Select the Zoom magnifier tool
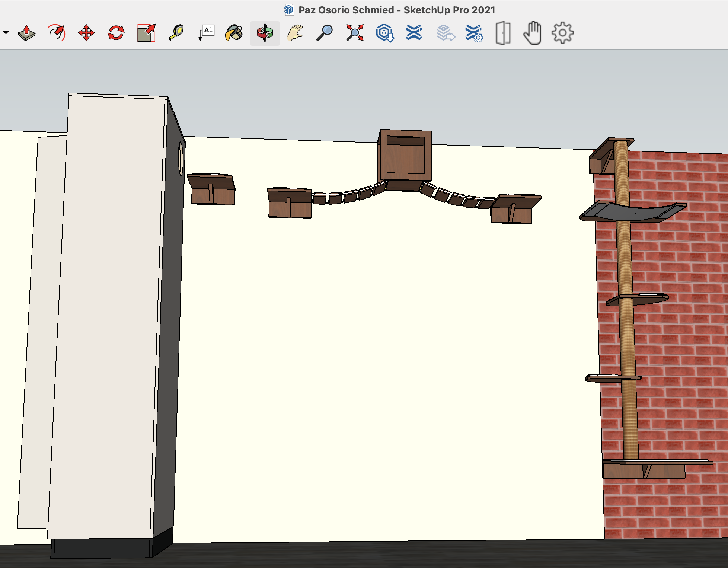728x568 pixels. (x=324, y=33)
